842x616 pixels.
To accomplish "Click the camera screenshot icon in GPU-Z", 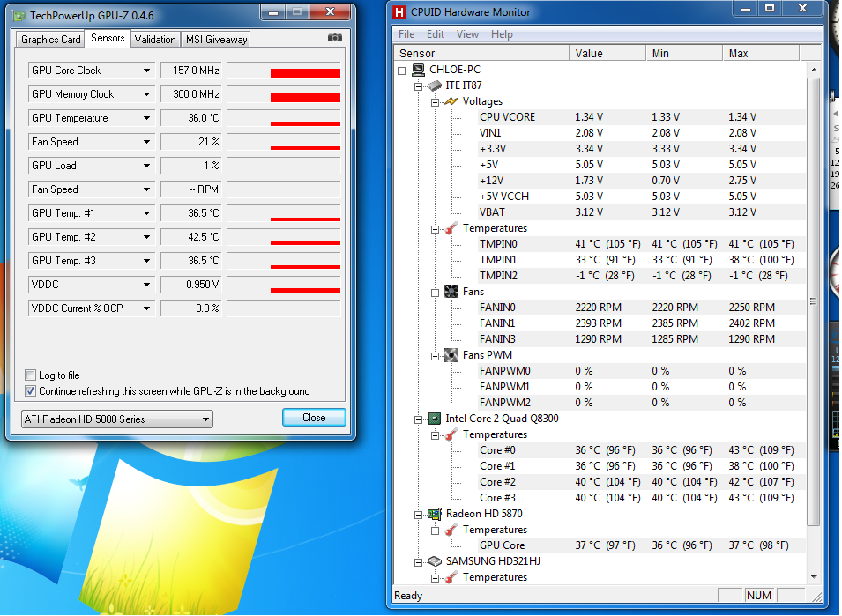I will pos(334,39).
